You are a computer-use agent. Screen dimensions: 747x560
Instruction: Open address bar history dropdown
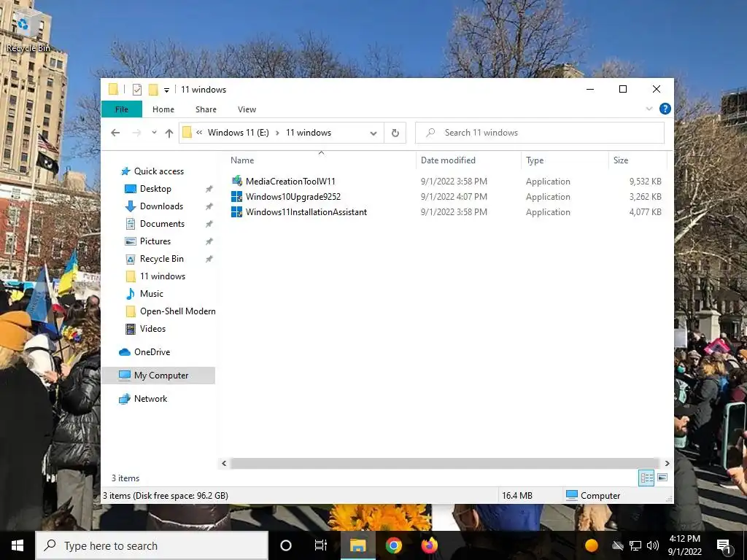point(373,133)
